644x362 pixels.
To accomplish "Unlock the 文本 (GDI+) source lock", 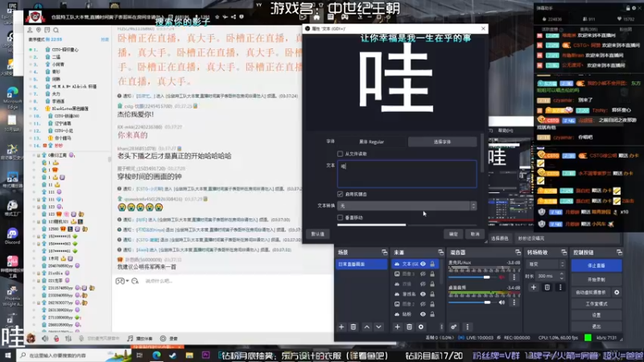I will (x=432, y=264).
